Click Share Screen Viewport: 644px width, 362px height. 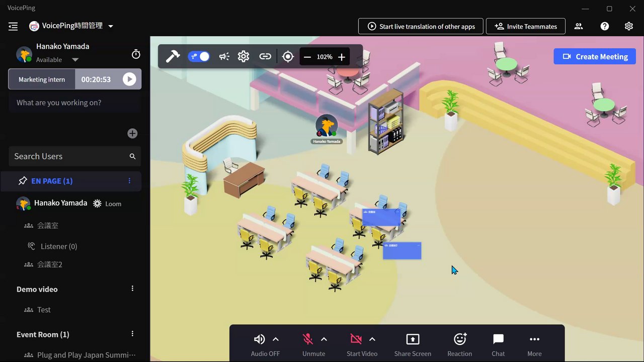(413, 344)
